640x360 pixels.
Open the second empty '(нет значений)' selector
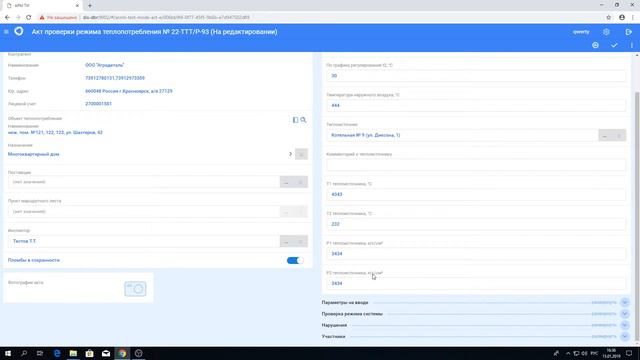(x=287, y=212)
